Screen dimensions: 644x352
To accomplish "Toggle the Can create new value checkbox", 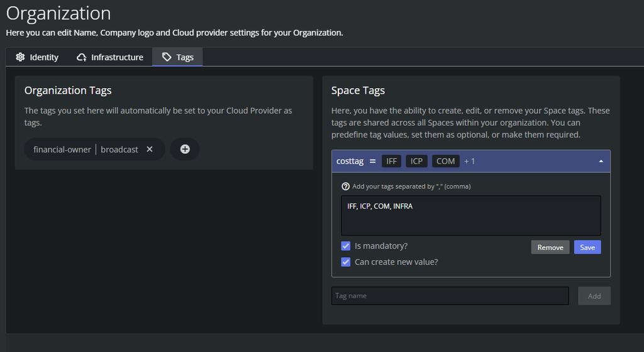I will [346, 262].
